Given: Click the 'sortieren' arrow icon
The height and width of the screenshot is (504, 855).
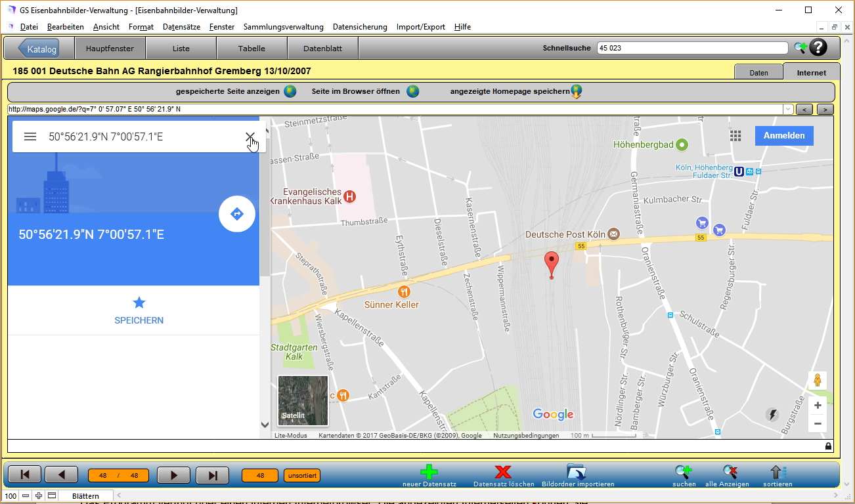Looking at the screenshot, I should pos(777,472).
